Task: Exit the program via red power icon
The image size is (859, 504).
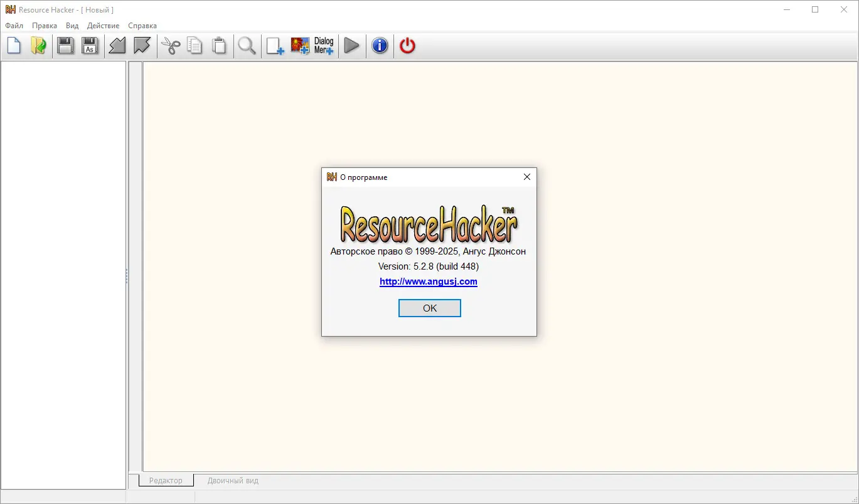Action: pos(408,46)
